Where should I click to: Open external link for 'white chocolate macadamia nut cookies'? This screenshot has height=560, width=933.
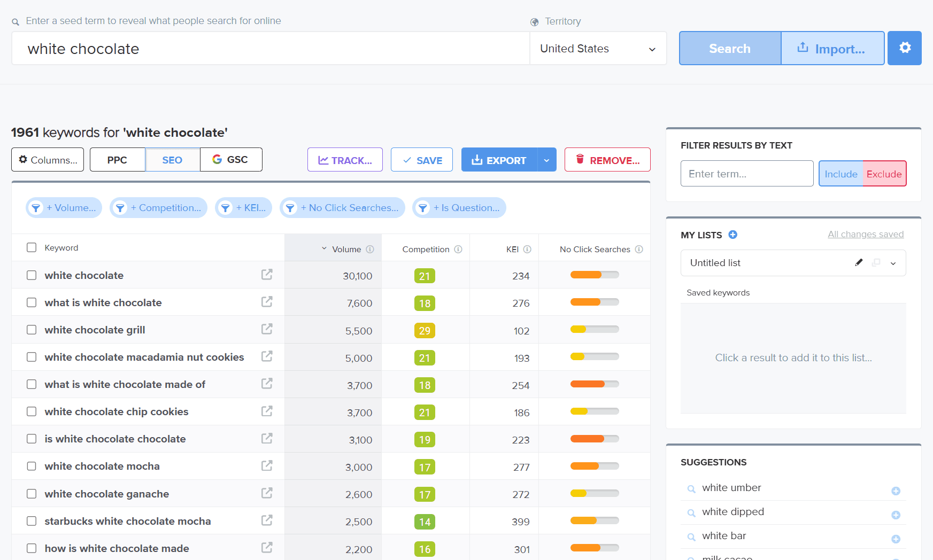(267, 356)
